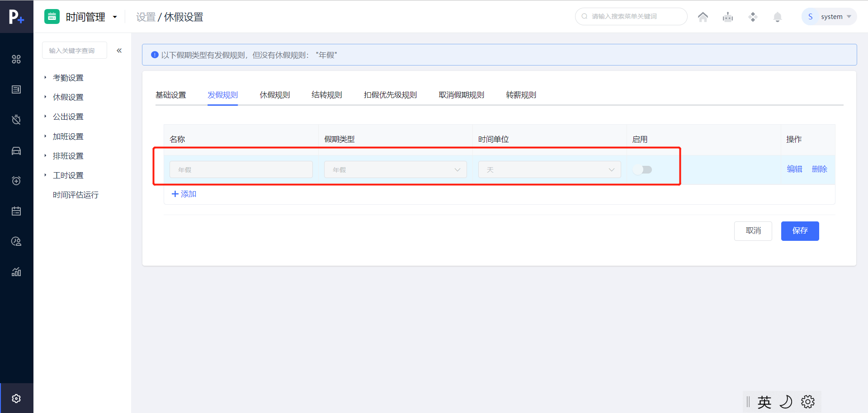868x413 pixels.
Task: Open the car icon in sidebar
Action: pos(16,150)
